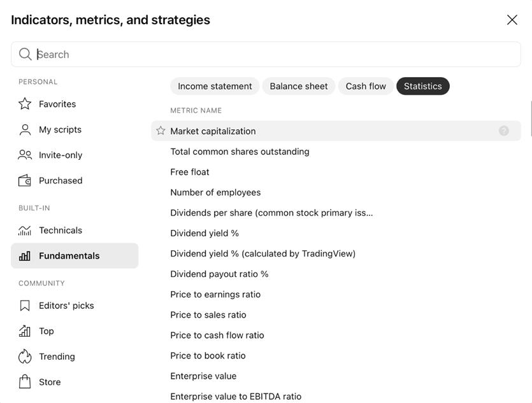Click the indicator Search field

click(x=266, y=54)
